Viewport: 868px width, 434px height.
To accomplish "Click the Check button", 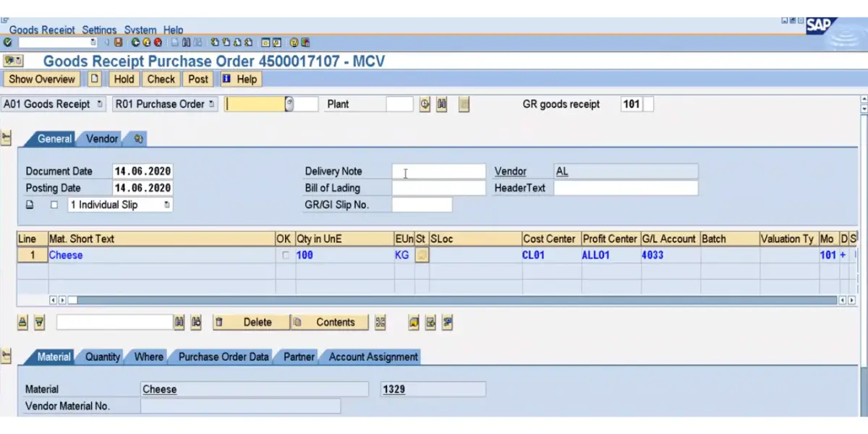I will tap(161, 79).
